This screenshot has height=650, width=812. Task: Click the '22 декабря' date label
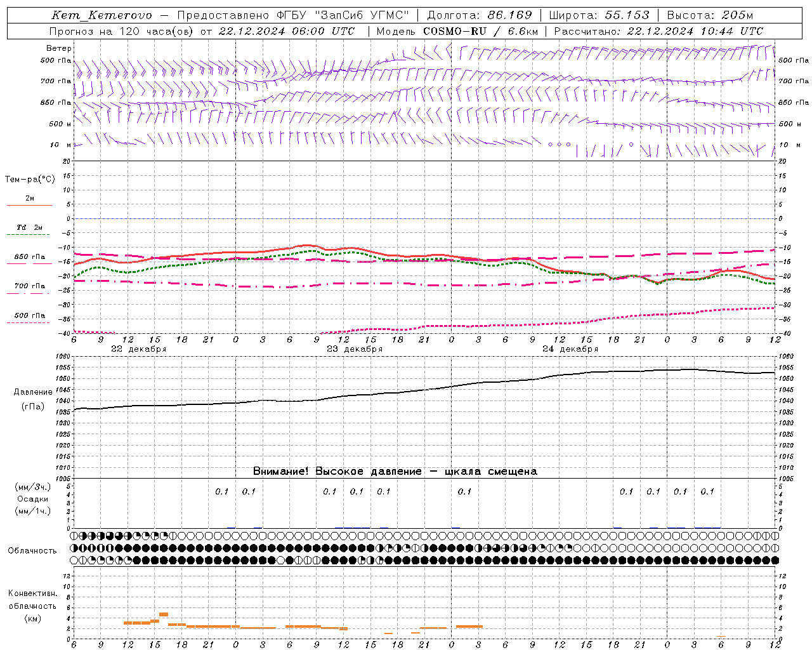139,349
